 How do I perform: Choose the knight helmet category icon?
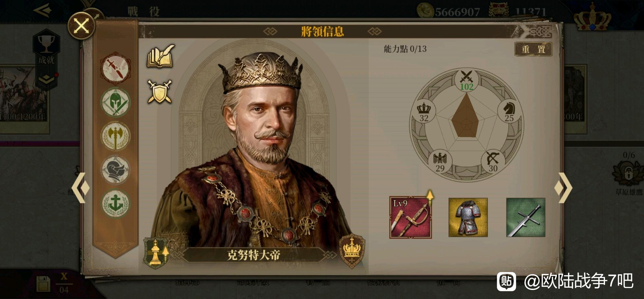click(x=115, y=170)
